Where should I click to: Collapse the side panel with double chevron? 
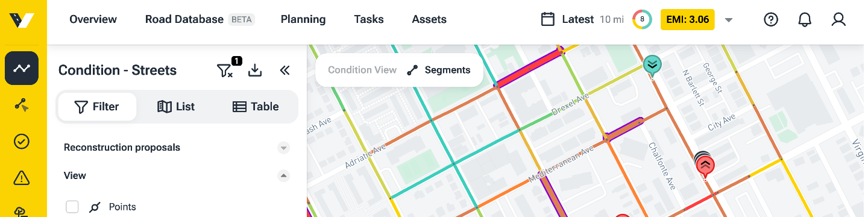(285, 71)
